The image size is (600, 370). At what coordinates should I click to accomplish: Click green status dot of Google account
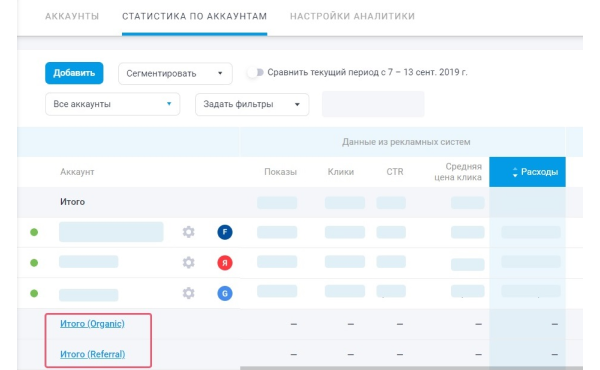coord(34,293)
